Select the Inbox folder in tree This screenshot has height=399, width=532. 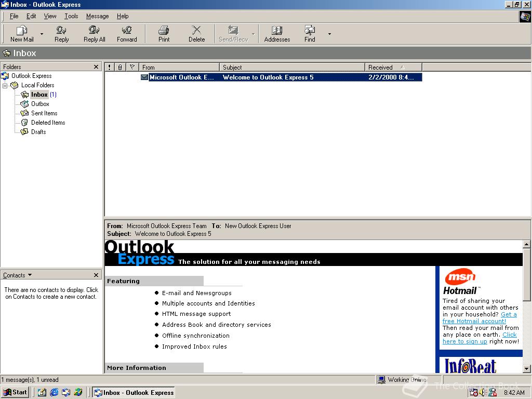(x=39, y=95)
